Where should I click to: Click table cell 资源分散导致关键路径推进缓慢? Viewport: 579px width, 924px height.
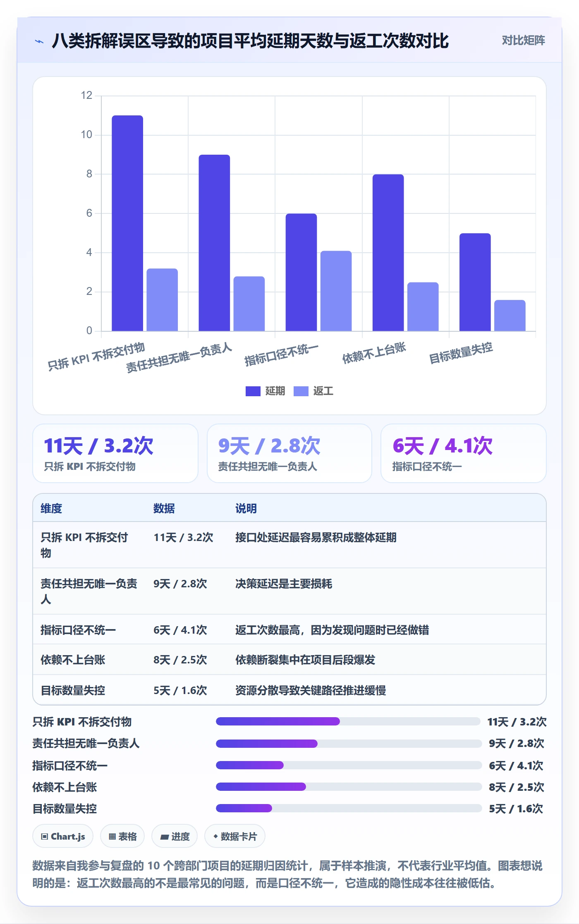pos(311,690)
